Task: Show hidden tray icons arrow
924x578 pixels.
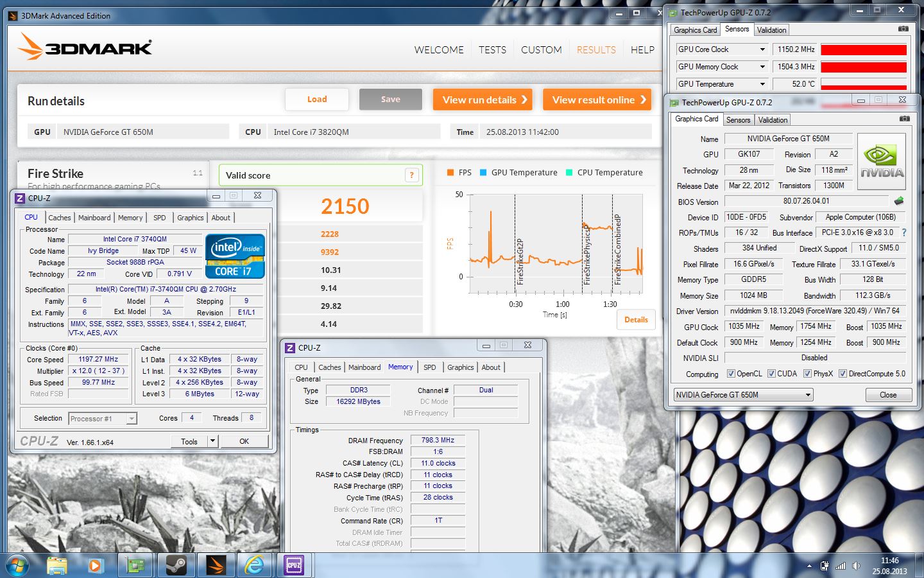Action: tap(809, 566)
